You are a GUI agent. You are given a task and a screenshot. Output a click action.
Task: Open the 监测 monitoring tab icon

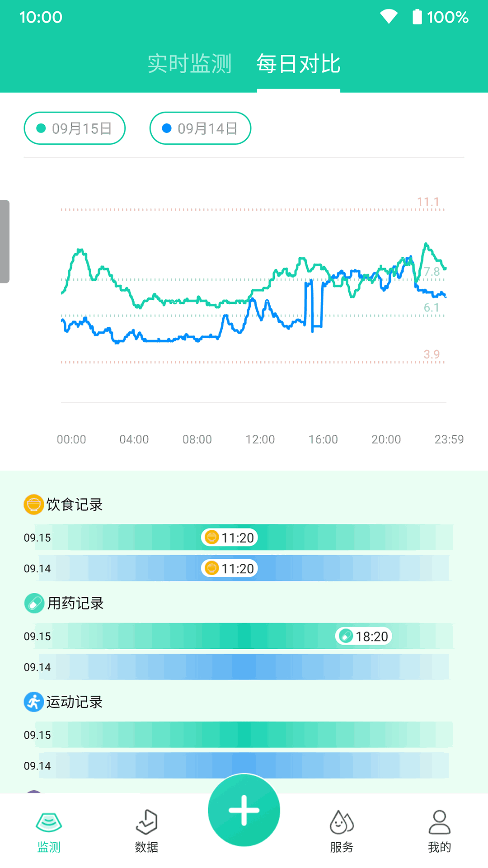pos(49,823)
